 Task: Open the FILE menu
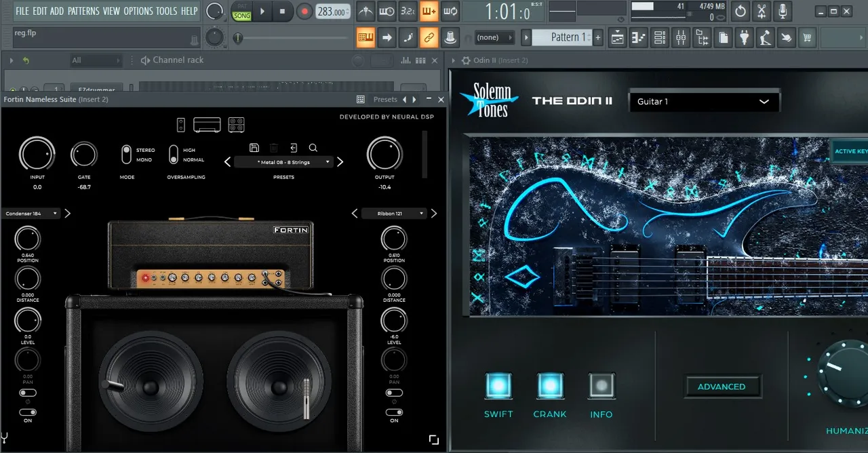point(22,11)
